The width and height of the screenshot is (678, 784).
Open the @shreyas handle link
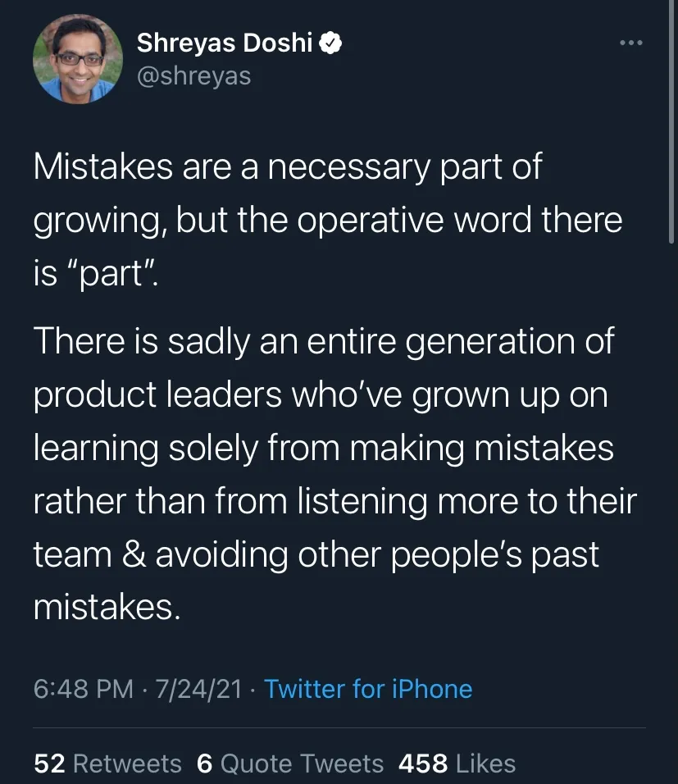pyautogui.click(x=194, y=76)
